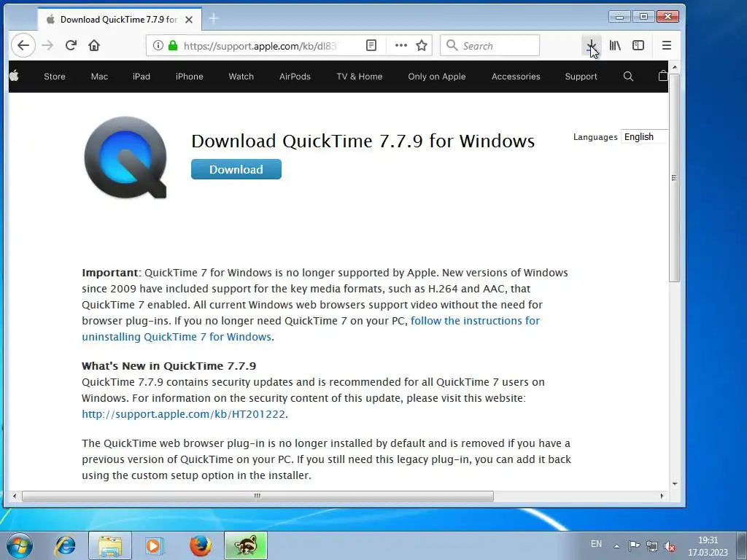Toggle reader view in address bar

coord(371,46)
